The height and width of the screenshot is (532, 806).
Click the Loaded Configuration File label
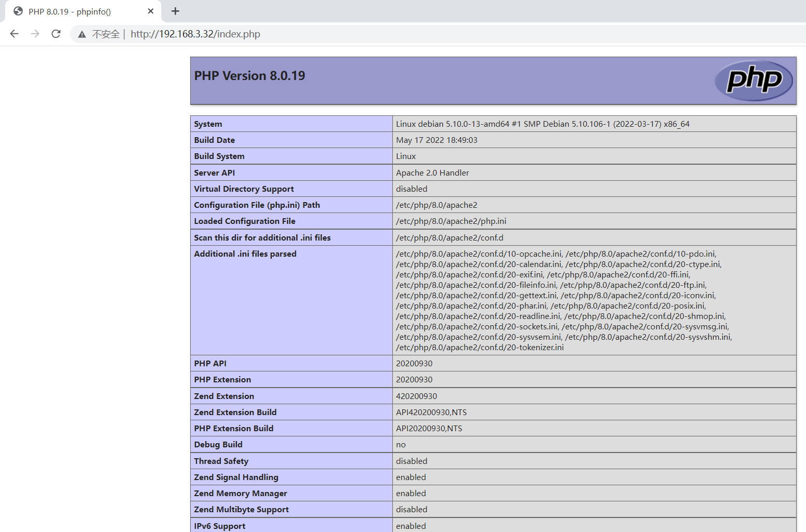pos(245,221)
